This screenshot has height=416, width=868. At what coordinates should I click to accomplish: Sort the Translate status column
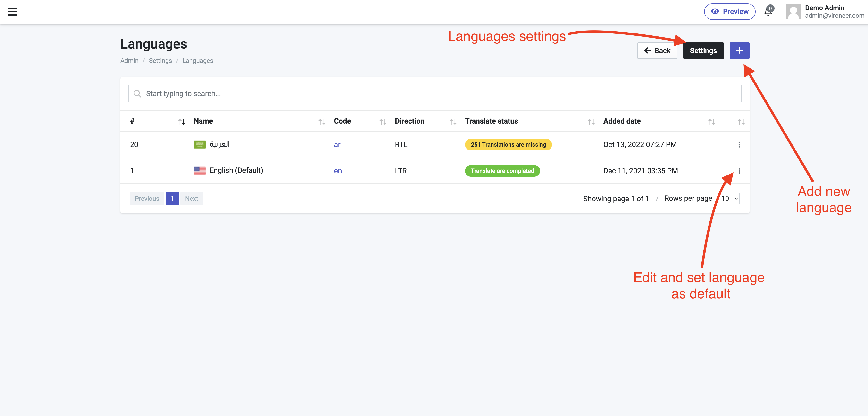pos(591,122)
